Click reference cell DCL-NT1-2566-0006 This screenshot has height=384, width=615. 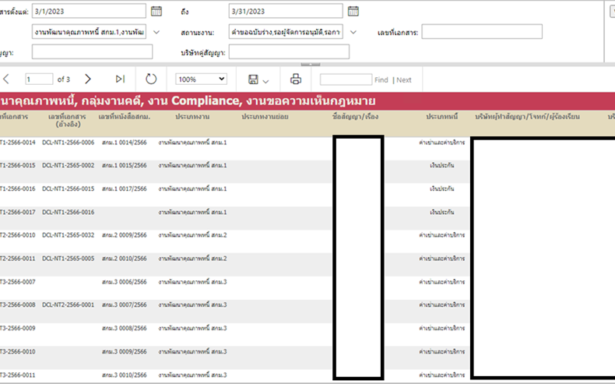point(68,142)
